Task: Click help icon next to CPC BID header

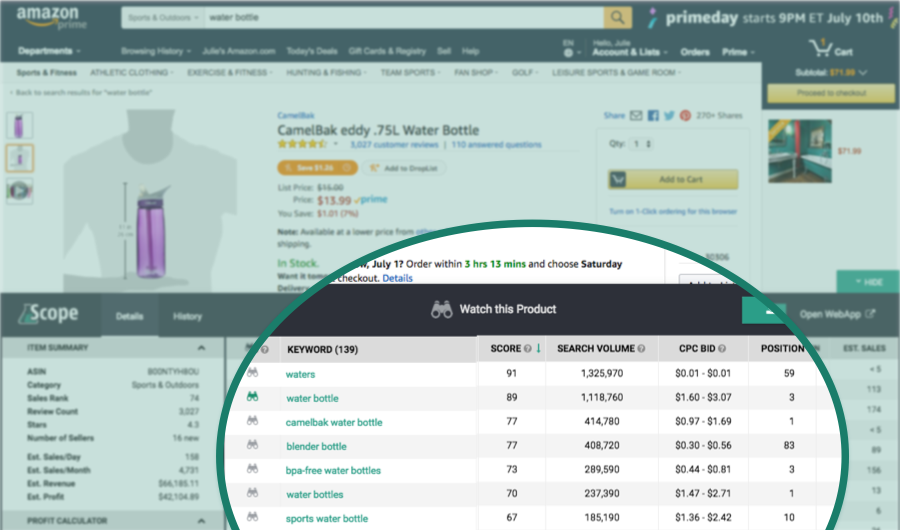Action: pos(722,349)
